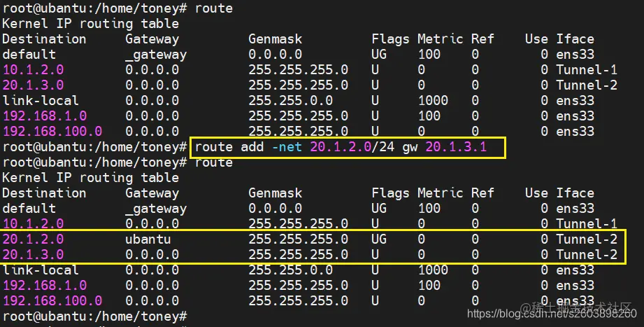Click _gateway entry in the first table
Screen dimensions: 644x327
pyautogui.click(x=156, y=55)
